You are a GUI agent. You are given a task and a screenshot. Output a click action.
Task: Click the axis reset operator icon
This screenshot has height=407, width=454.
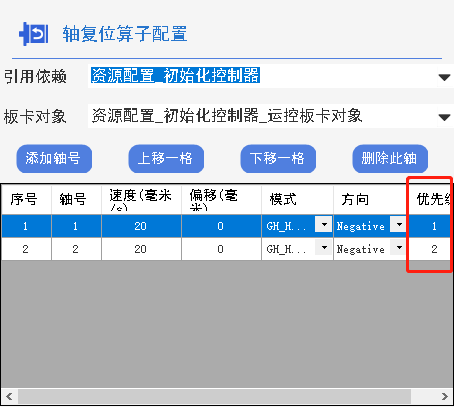[33, 34]
